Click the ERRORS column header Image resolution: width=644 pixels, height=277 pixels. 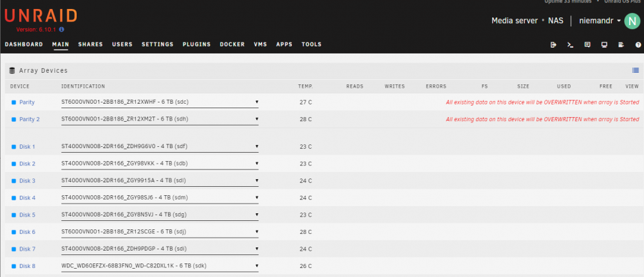point(436,87)
